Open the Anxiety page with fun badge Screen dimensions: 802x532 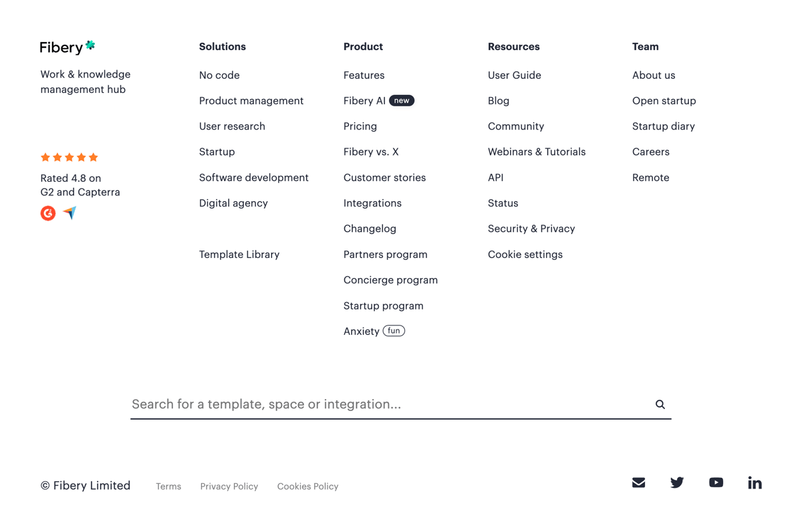click(362, 331)
